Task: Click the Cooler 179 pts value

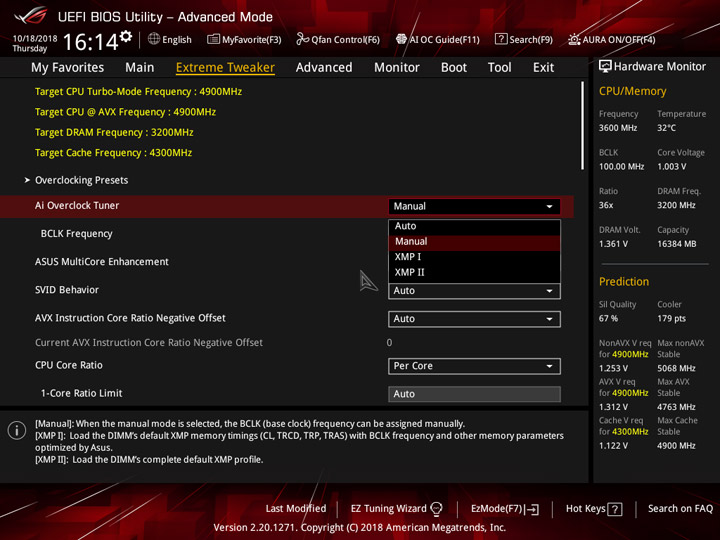Action: pos(671,318)
